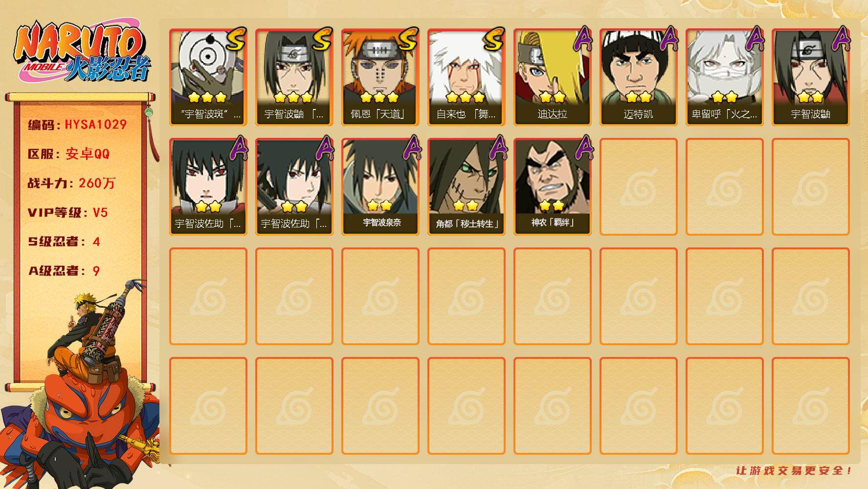The height and width of the screenshot is (489, 868).
Task: Select the Uchiha Madara S-rank ninja card
Action: [x=208, y=77]
